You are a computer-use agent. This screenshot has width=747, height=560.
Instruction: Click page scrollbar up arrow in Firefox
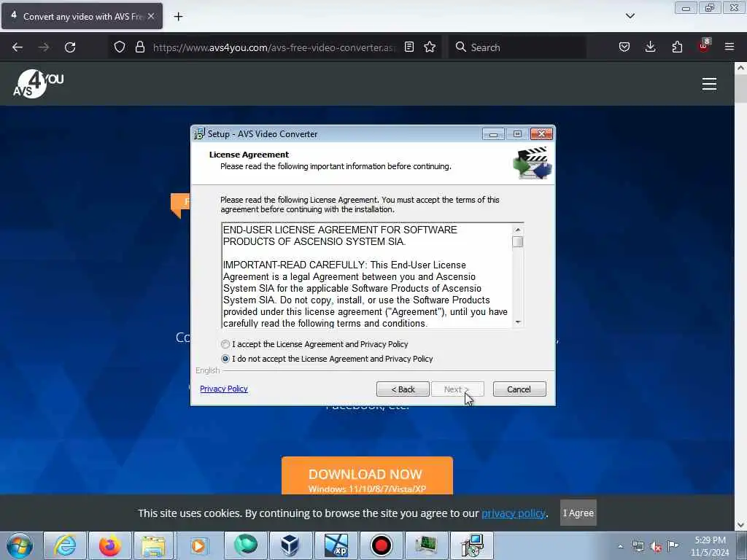click(x=741, y=68)
